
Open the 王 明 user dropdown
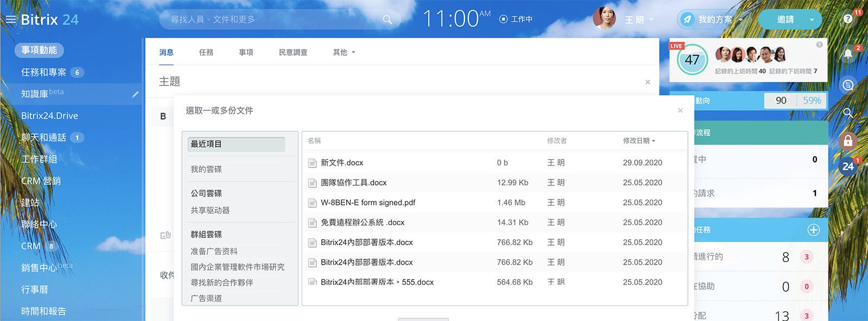[640, 20]
